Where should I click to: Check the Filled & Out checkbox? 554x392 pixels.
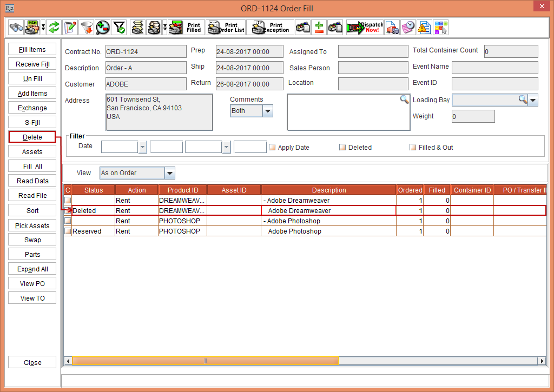(413, 147)
